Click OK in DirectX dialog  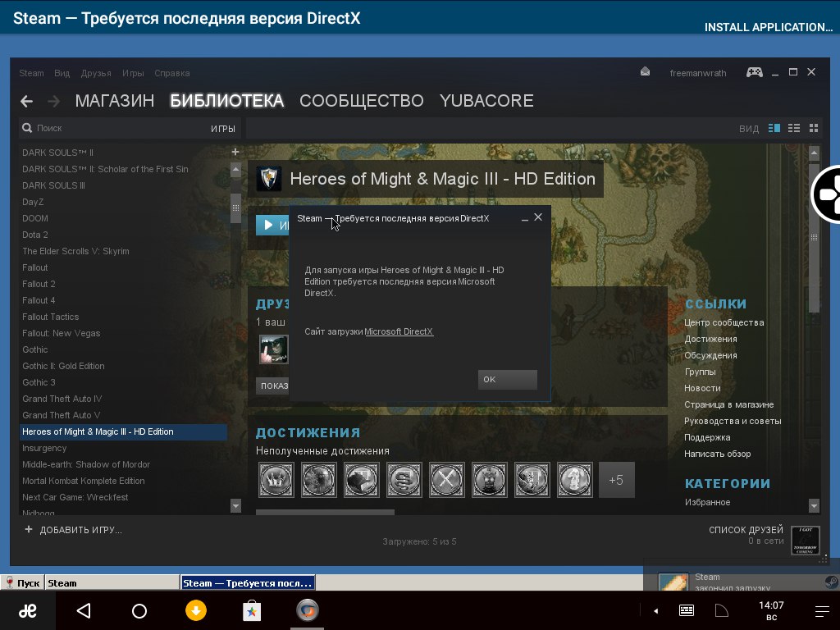[507, 379]
